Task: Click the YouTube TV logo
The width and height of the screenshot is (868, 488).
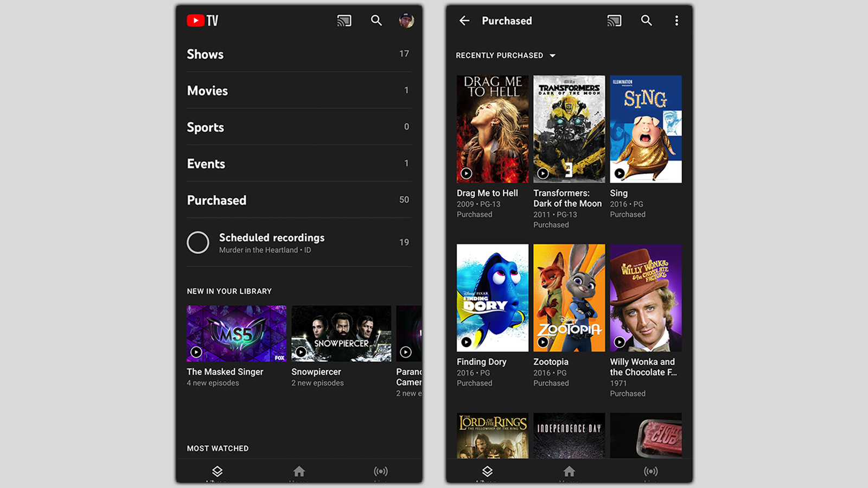Action: click(x=202, y=21)
